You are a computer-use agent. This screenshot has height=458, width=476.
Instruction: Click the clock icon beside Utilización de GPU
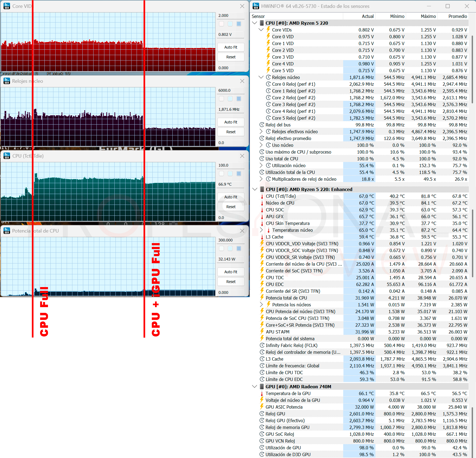click(x=262, y=448)
